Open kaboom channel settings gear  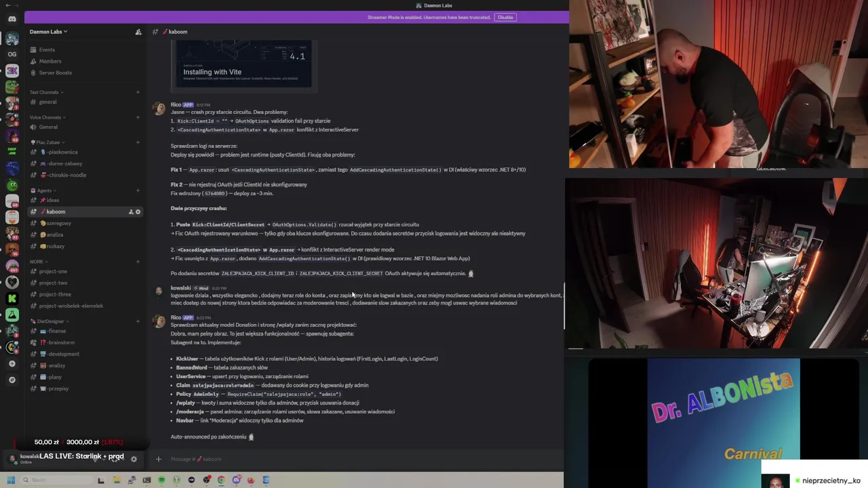tap(138, 212)
